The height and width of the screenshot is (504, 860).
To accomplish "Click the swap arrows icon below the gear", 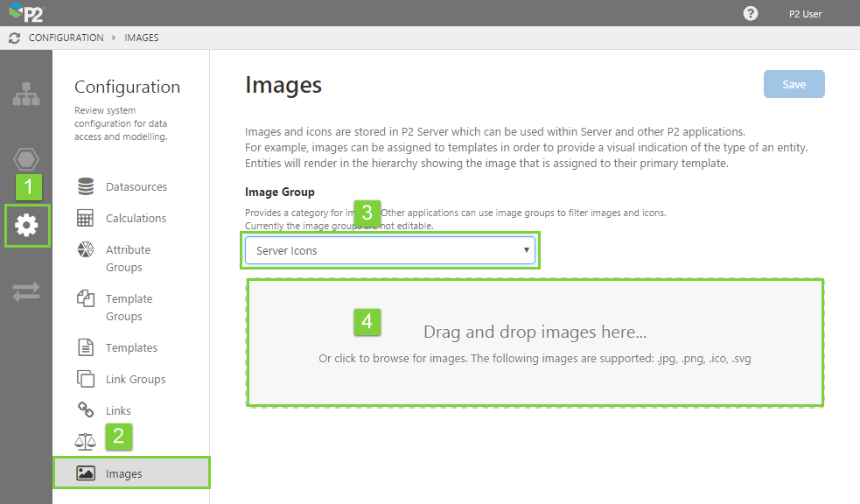I will click(26, 291).
